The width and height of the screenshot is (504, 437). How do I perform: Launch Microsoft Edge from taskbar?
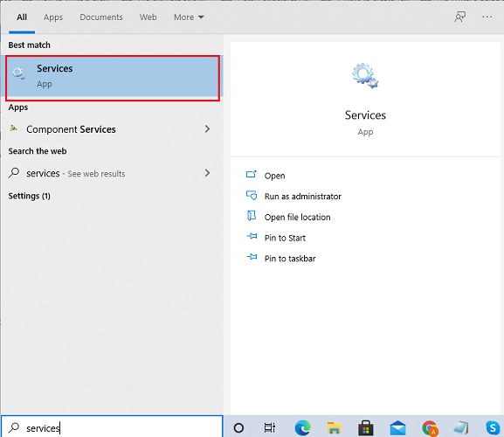[302, 428]
